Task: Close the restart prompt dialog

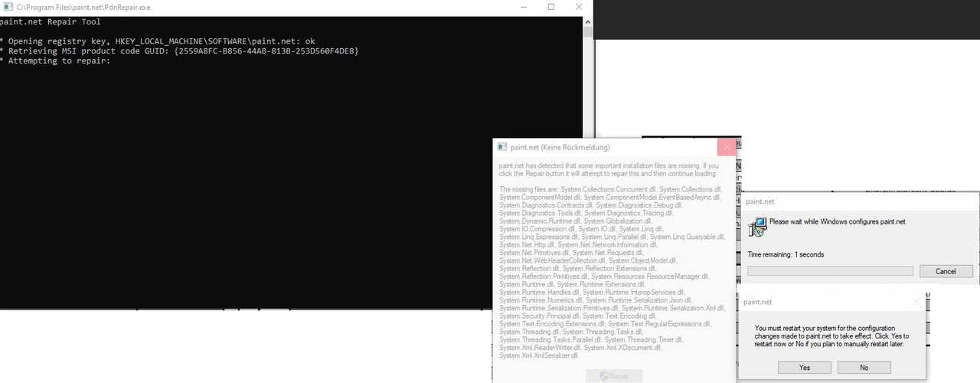Action: 917,302
